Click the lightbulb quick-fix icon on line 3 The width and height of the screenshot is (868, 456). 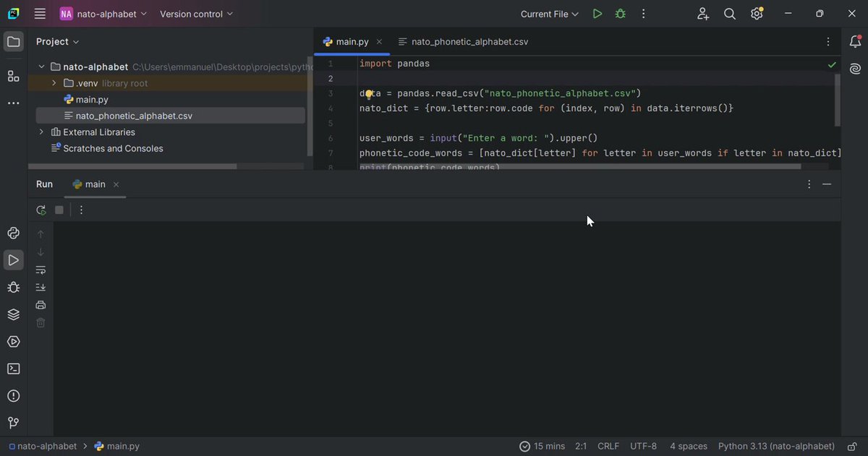tap(369, 94)
